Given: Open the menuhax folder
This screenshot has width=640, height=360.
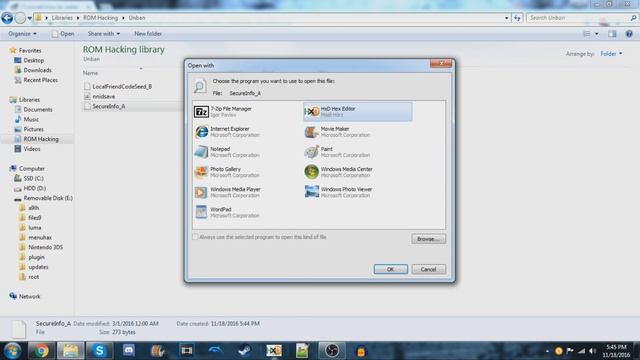Looking at the screenshot, I should click(x=40, y=237).
